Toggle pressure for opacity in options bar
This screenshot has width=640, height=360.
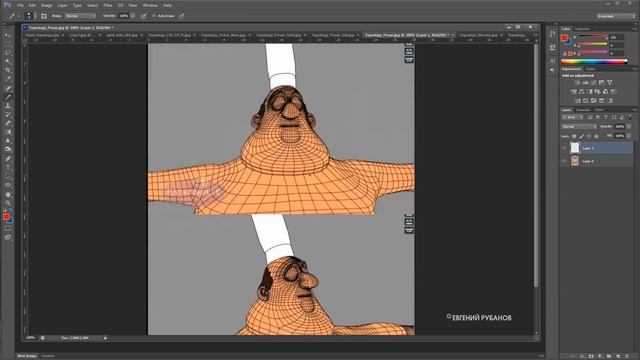tap(143, 16)
